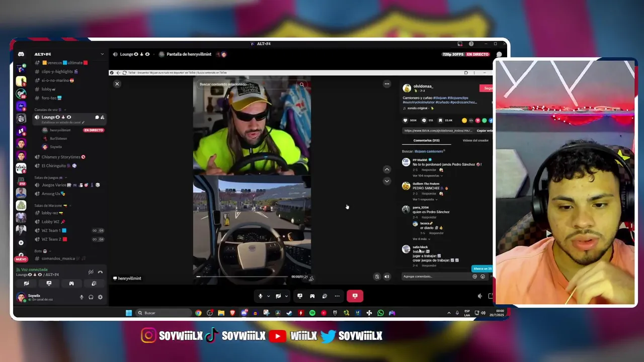
Task: Like the TikTok video heart icon
Action: (x=406, y=121)
